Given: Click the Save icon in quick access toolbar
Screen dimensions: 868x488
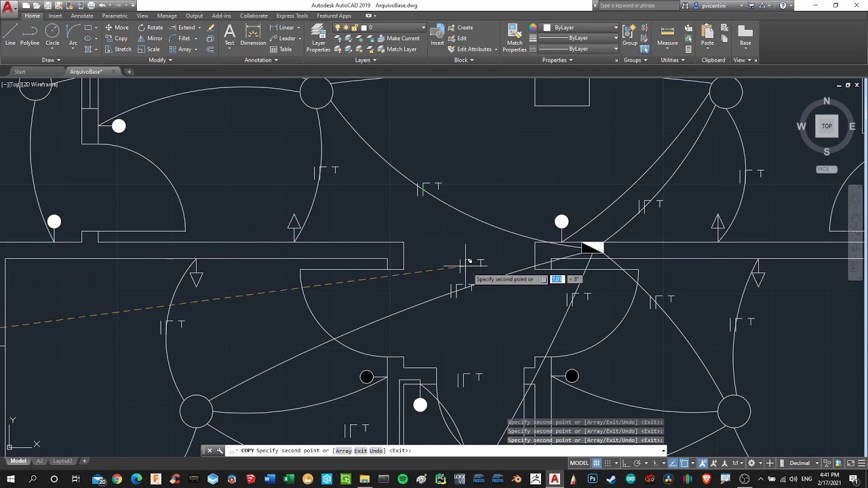Looking at the screenshot, I should [x=47, y=5].
